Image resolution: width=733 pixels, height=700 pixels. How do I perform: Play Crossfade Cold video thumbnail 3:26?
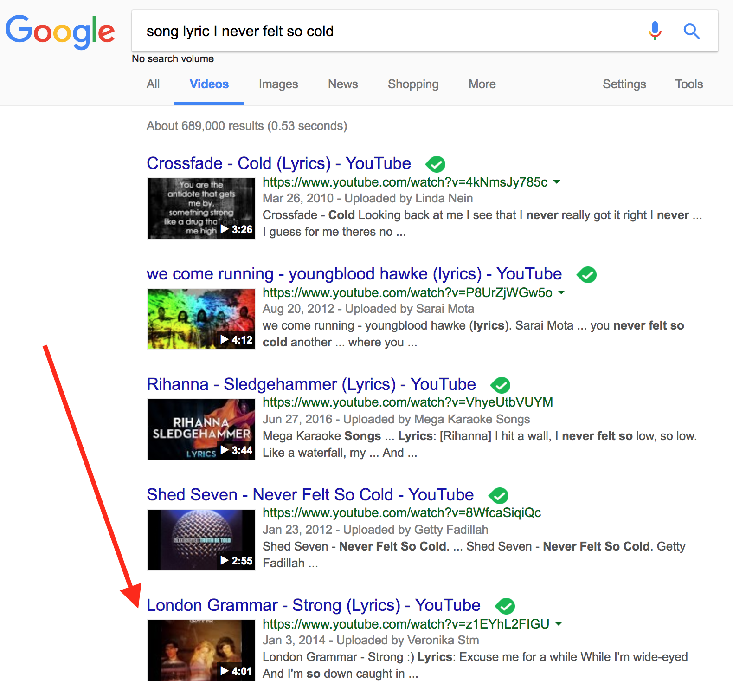point(201,208)
